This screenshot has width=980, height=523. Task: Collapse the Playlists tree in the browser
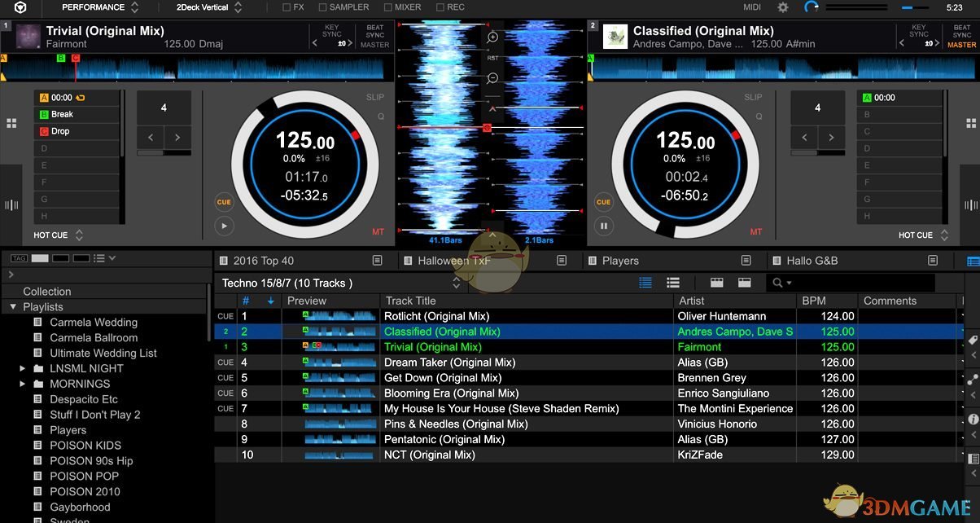pos(12,307)
